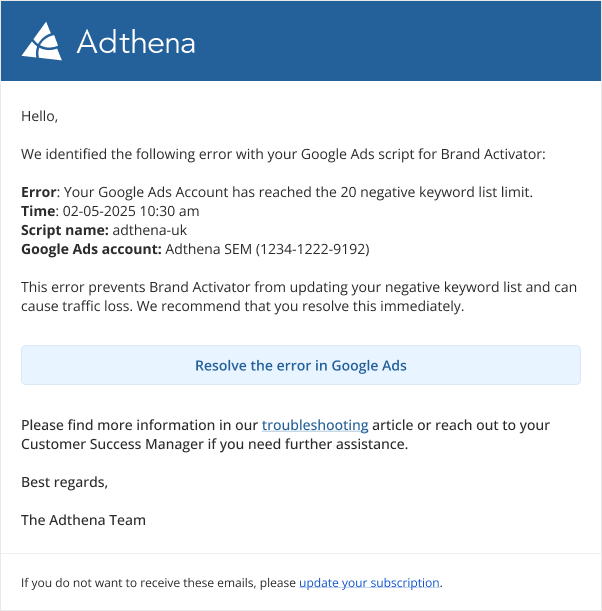Follow the update your subscription link
This screenshot has height=611, width=602.
click(x=369, y=582)
